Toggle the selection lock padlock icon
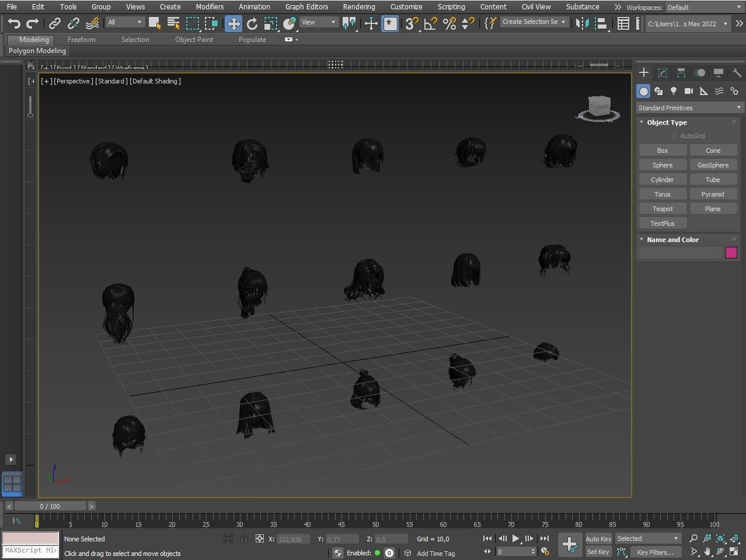746x560 pixels. click(244, 539)
